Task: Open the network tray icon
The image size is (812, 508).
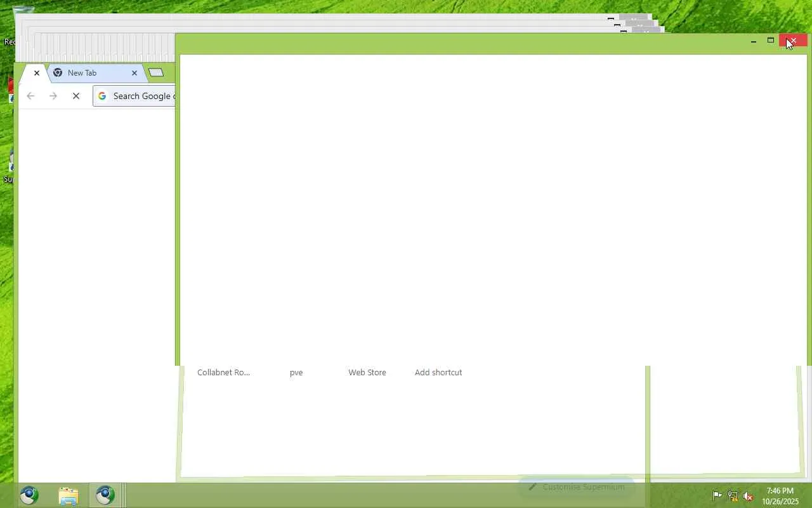Action: pos(733,496)
